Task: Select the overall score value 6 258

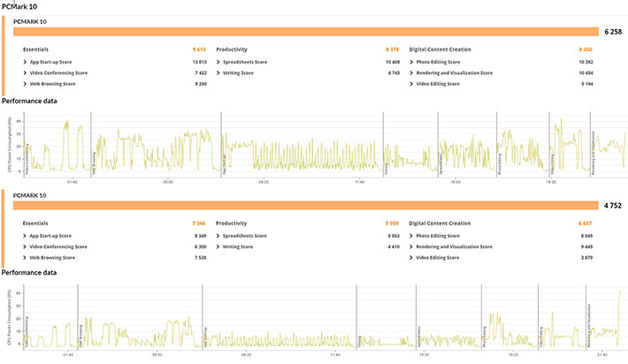Action: (613, 32)
